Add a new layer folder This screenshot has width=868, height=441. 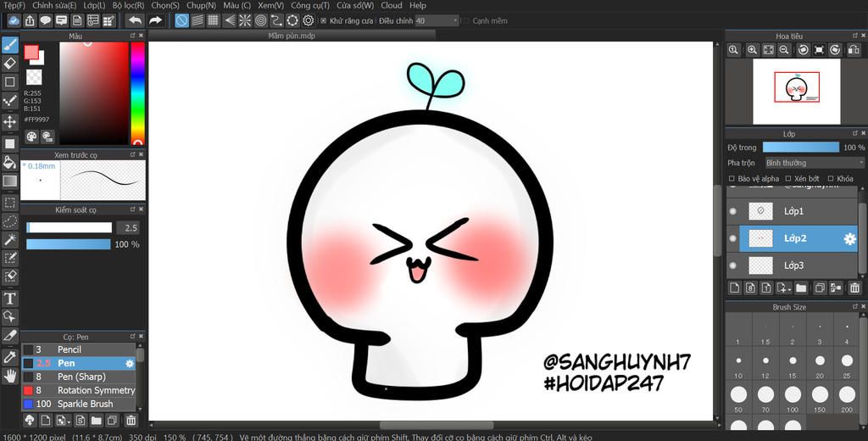point(801,287)
